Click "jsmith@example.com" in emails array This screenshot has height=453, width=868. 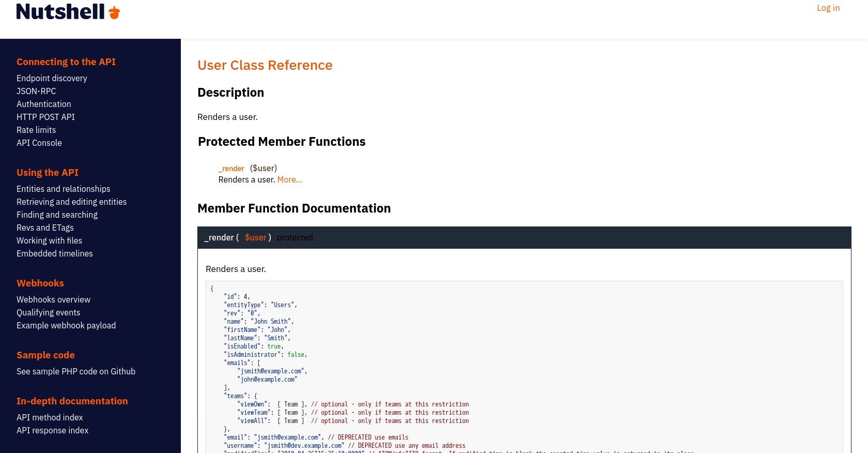[272, 371]
